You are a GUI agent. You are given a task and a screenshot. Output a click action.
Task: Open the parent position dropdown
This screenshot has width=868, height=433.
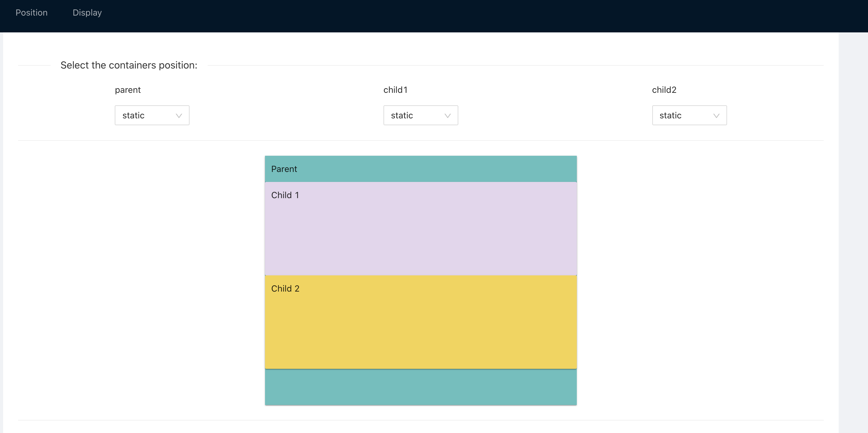point(152,115)
